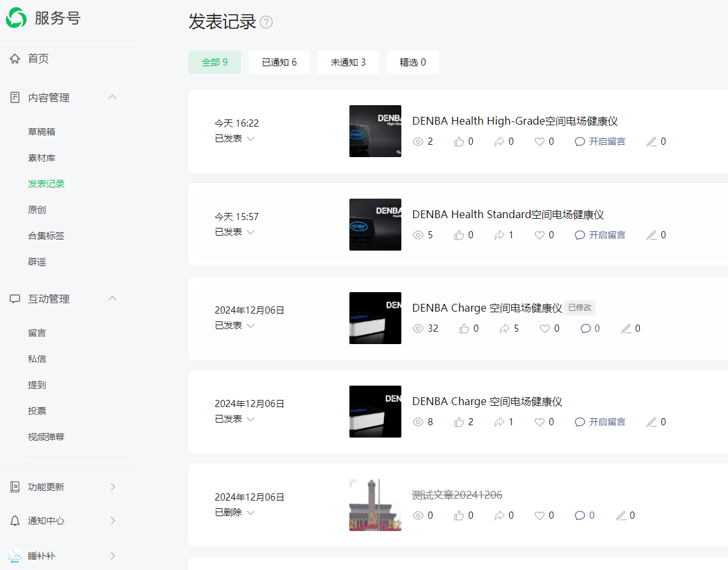
Task: Expand the 通知中心 arrow
Action: coord(113,521)
